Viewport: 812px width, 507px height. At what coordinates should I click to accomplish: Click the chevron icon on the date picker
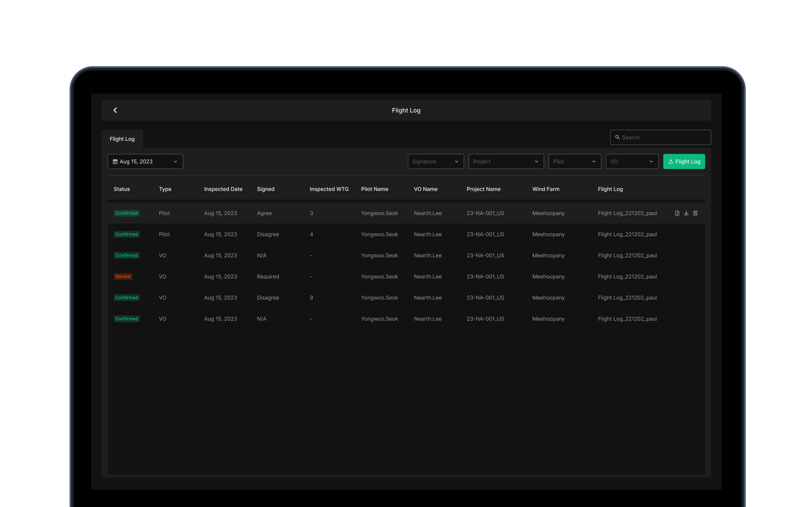point(175,162)
